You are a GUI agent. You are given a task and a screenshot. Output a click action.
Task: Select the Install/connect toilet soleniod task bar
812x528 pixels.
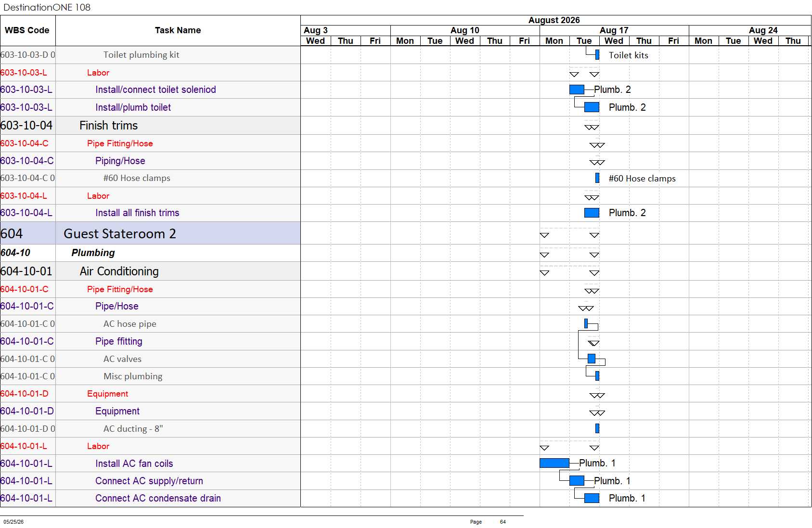coord(577,90)
